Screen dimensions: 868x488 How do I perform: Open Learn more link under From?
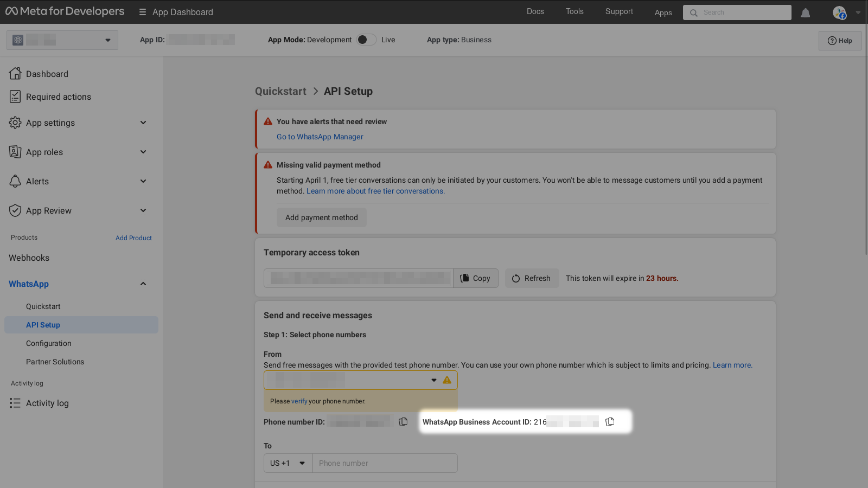732,365
